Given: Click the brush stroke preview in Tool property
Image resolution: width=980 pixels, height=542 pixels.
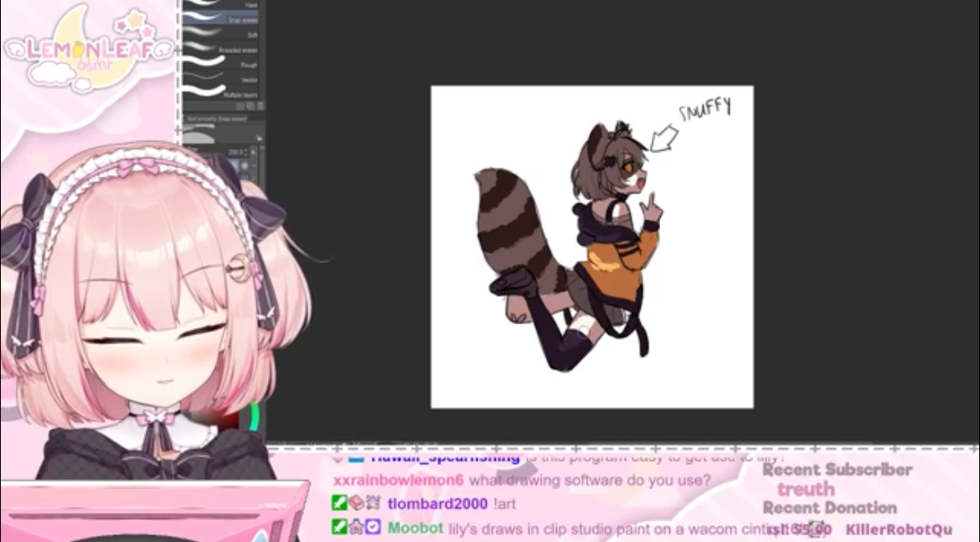Looking at the screenshot, I should (199, 134).
